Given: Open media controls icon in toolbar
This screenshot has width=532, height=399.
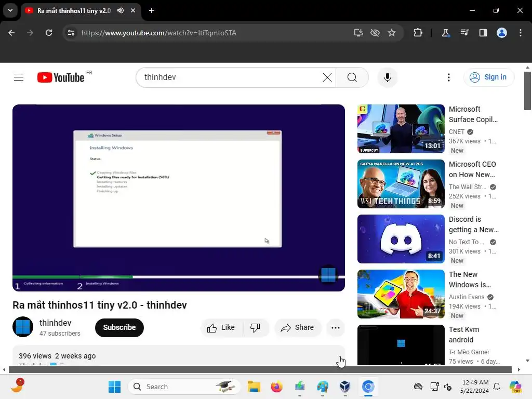Looking at the screenshot, I should 464,33.
